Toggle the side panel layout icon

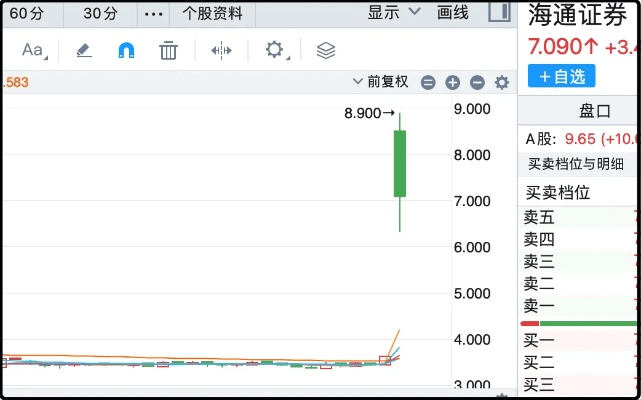click(498, 13)
